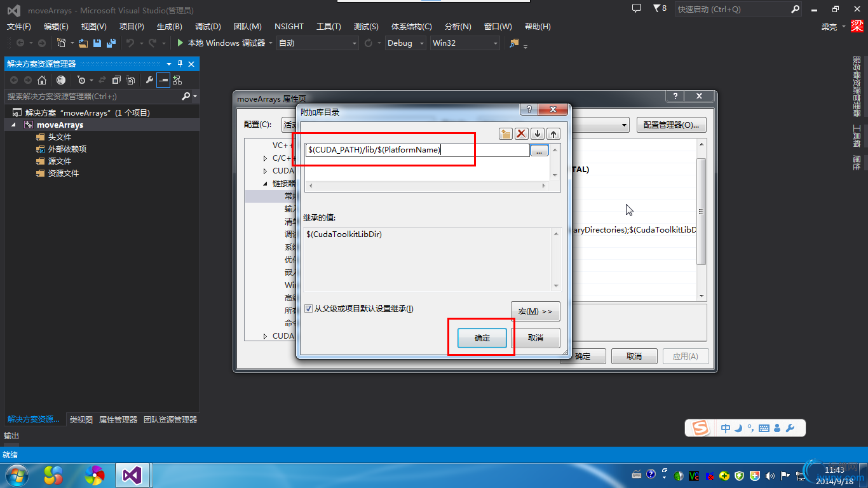
Task: Click the new line folder icon
Action: tap(505, 133)
